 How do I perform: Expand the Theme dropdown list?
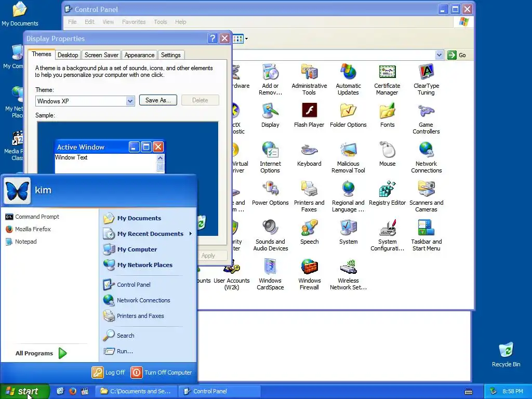click(x=130, y=101)
